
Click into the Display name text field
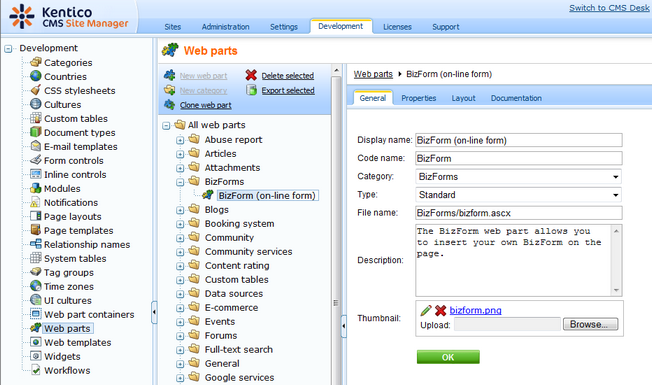[x=519, y=140]
